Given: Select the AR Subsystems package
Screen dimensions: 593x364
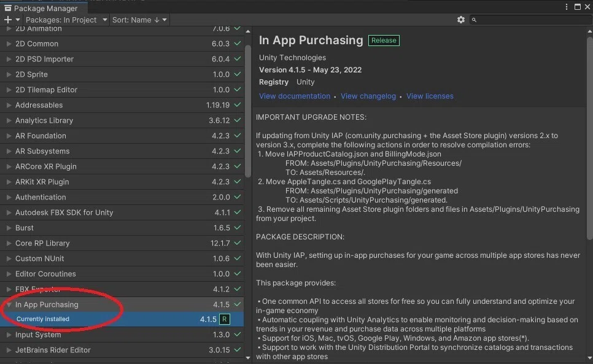Looking at the screenshot, I should [122, 151].
